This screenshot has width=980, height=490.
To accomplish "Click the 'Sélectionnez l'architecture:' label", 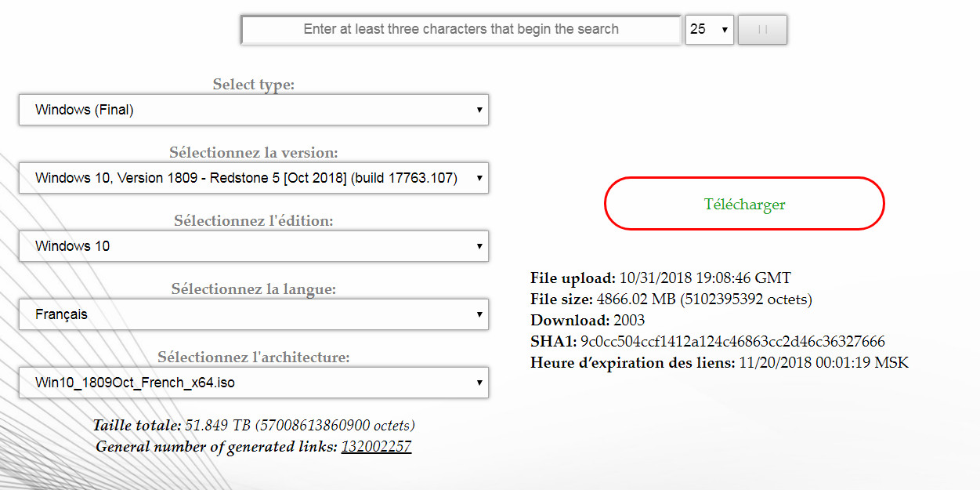I will 254,358.
